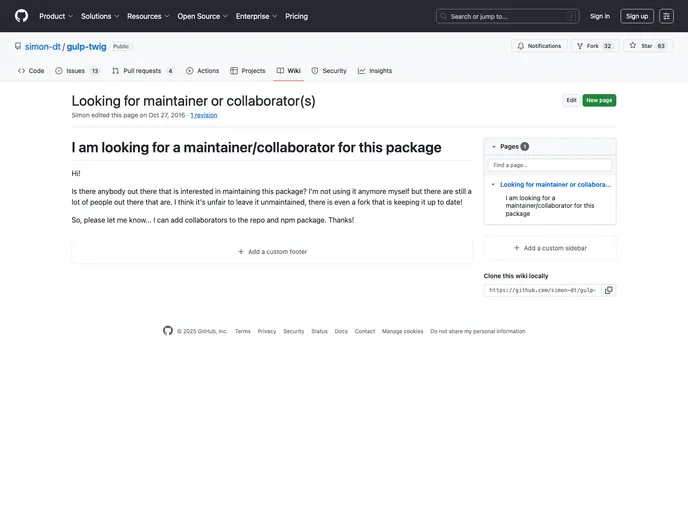Viewport: 688px width, 512px height.
Task: Collapse the page outline chevron in sidebar
Action: pyautogui.click(x=493, y=184)
